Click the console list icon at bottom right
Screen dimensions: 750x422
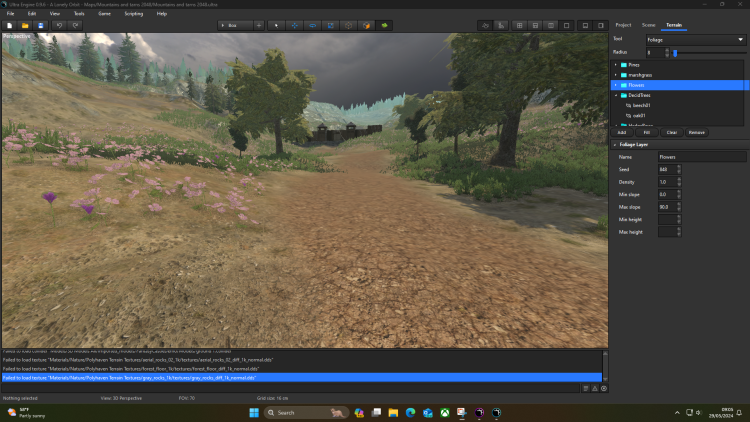point(585,389)
